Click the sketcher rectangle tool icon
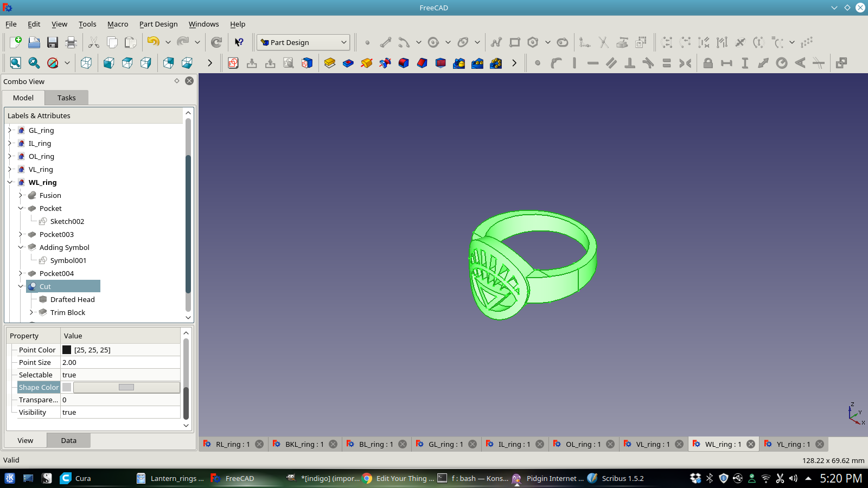Screen dimensions: 868x488 click(x=515, y=42)
